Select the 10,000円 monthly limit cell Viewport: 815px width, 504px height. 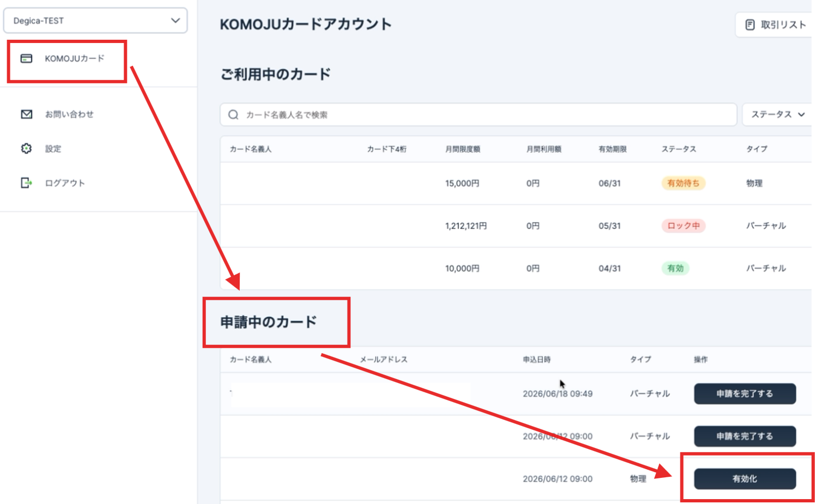(x=462, y=268)
